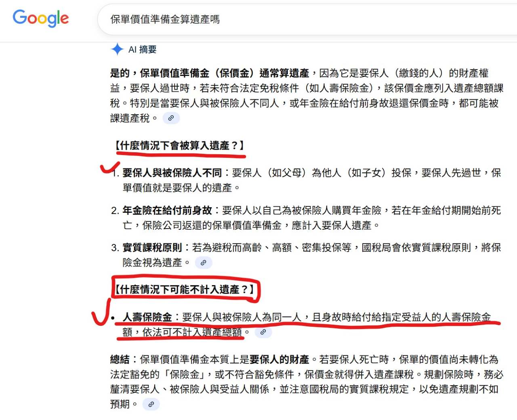The height and width of the screenshot is (420, 517).
Task: Click the Google logo
Action: [x=41, y=18]
